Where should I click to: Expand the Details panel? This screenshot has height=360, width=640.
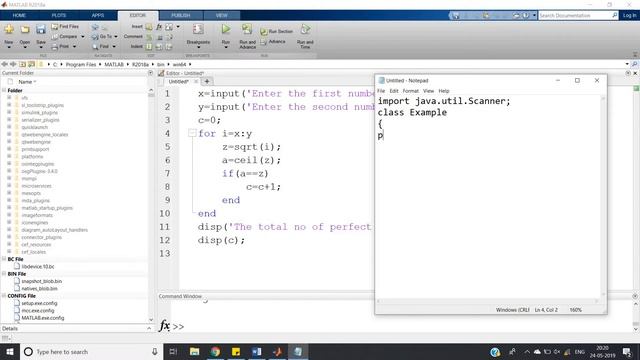click(x=149, y=329)
